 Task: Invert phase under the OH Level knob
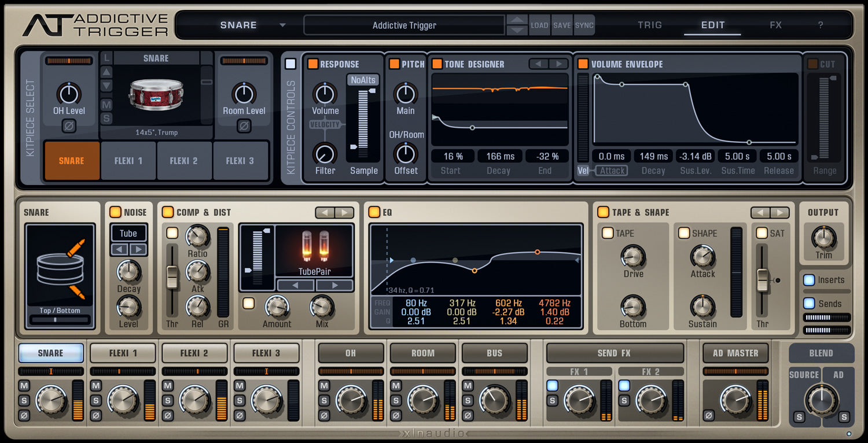(x=69, y=127)
